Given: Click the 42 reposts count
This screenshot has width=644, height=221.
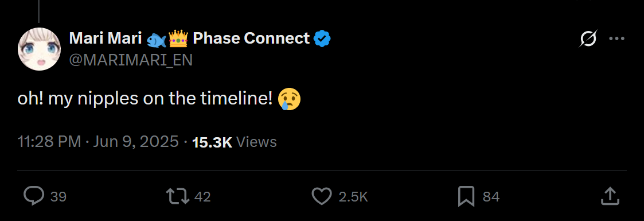Looking at the screenshot, I should pyautogui.click(x=202, y=197).
